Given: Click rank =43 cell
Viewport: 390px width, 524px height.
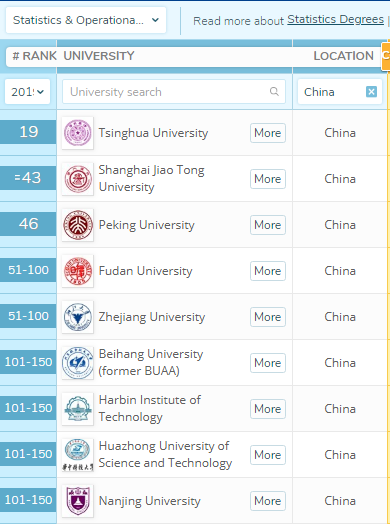Looking at the screenshot, I should (28, 178).
